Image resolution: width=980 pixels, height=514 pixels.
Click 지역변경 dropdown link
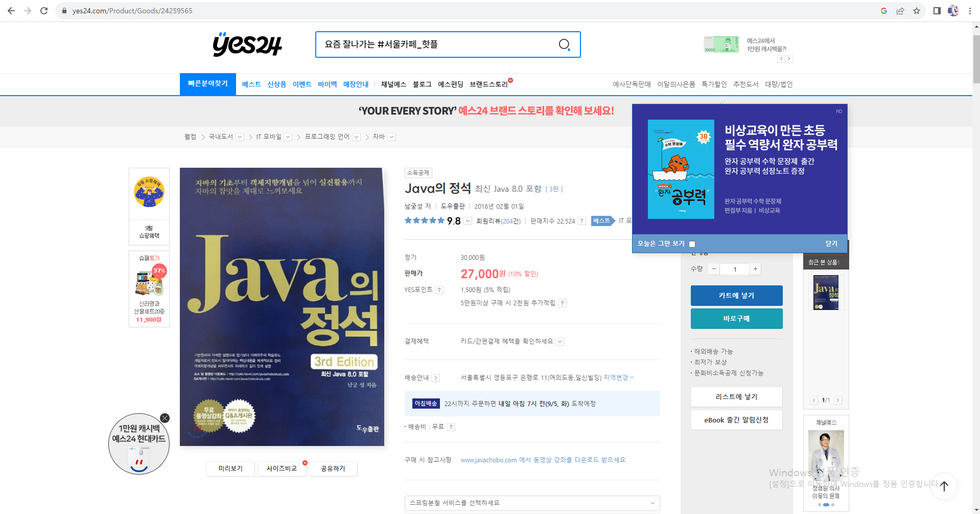click(x=618, y=377)
